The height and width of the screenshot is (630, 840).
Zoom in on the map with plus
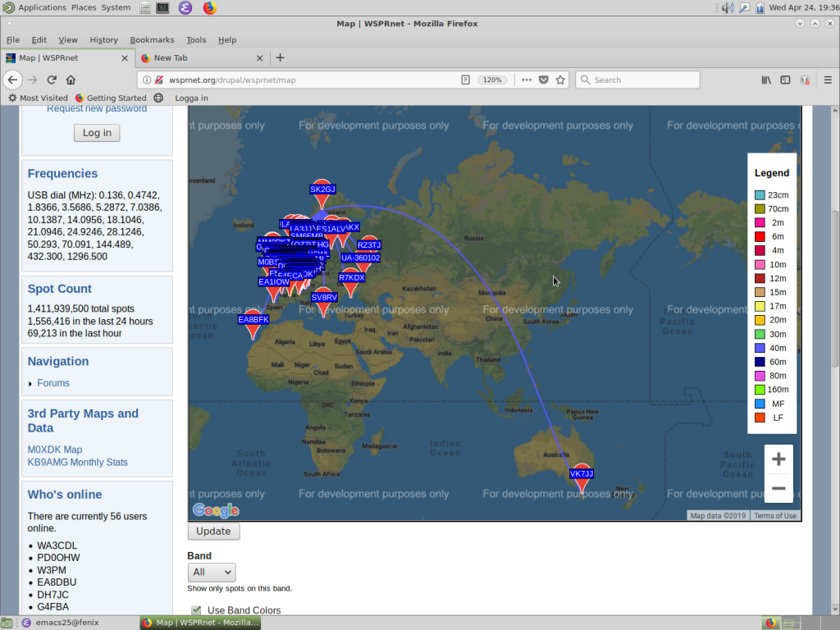click(778, 459)
